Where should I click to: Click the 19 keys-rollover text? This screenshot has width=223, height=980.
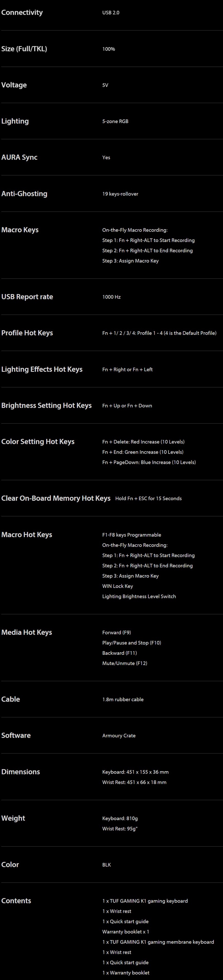pos(120,194)
